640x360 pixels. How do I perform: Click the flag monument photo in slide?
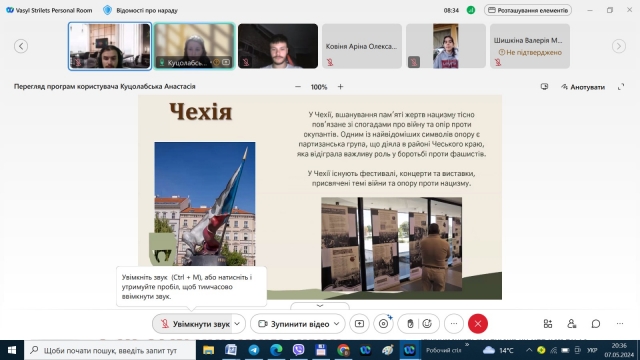(205, 204)
